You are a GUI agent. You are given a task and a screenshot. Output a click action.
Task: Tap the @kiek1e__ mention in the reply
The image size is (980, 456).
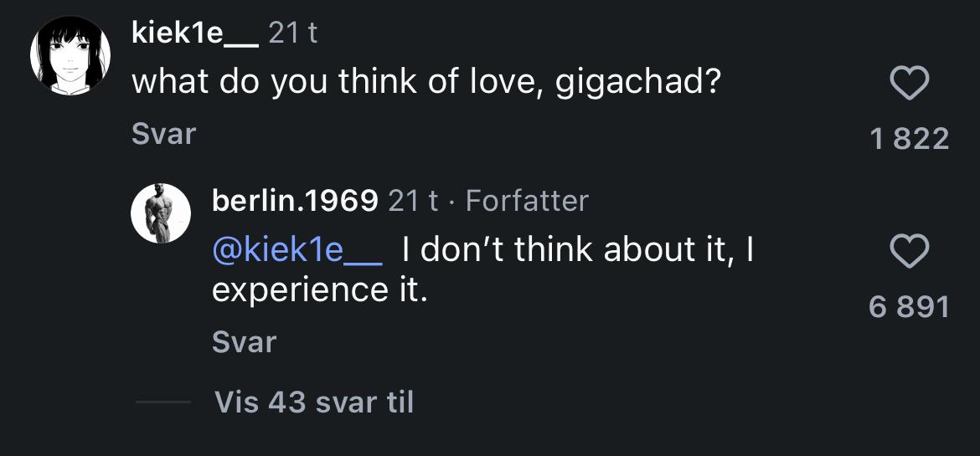pos(297,250)
